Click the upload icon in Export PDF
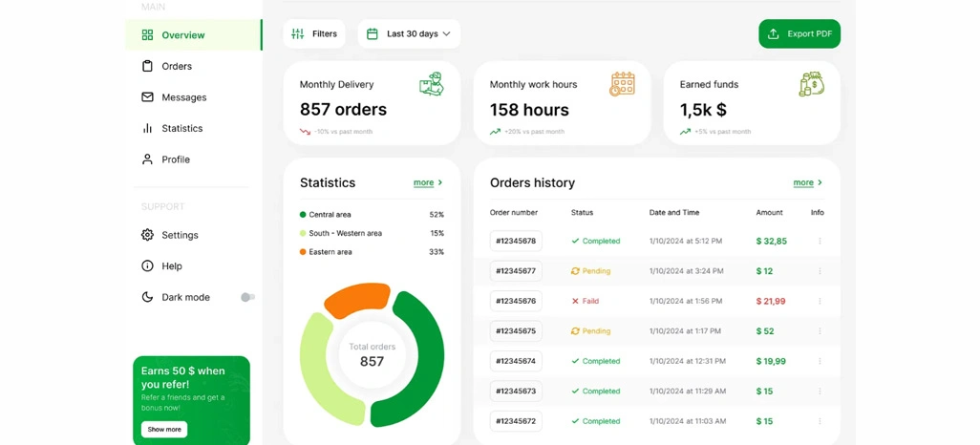 pyautogui.click(x=773, y=33)
